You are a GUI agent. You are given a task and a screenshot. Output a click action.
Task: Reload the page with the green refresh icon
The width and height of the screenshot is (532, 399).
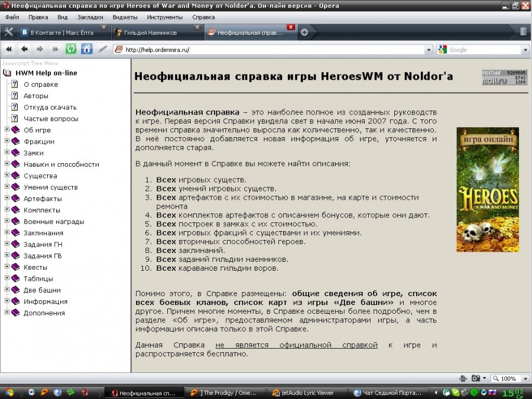point(71,49)
